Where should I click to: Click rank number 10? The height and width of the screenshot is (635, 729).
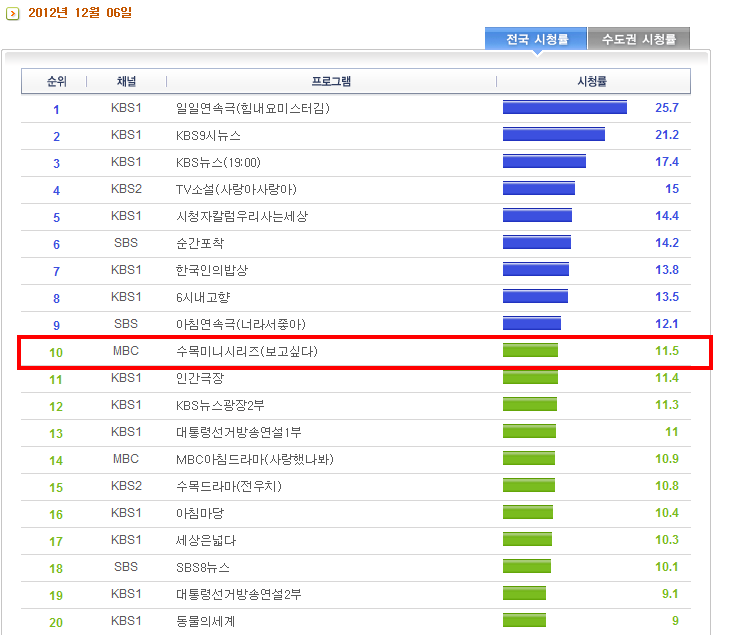(x=56, y=352)
